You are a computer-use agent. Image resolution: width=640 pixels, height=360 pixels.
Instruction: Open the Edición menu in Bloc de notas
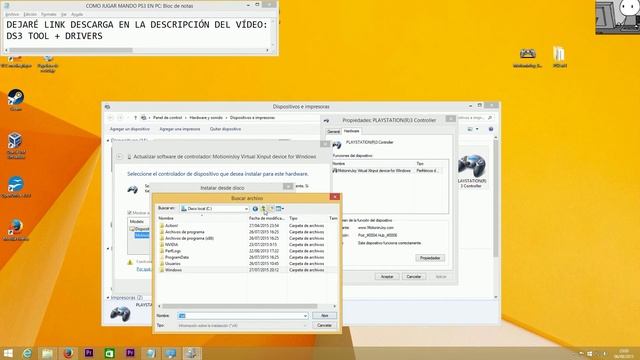(x=30, y=14)
